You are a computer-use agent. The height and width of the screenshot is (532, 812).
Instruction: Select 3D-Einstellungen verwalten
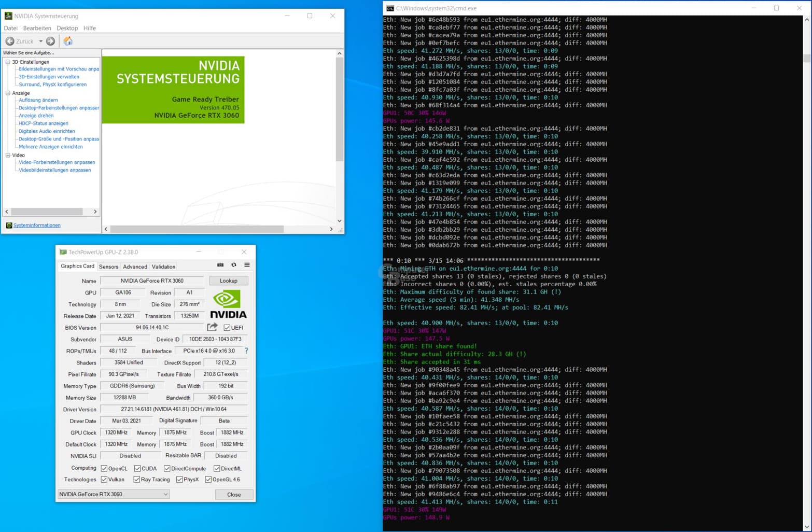pos(49,77)
